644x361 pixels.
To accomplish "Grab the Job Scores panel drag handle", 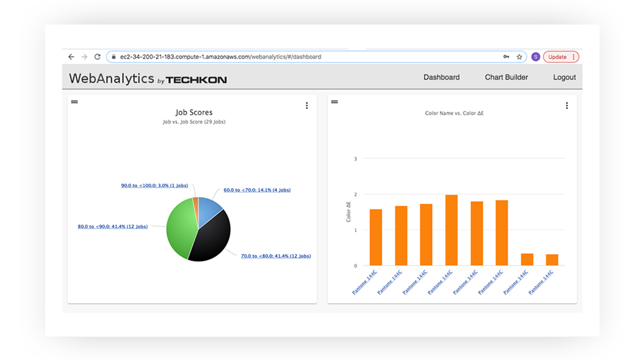I will [75, 102].
